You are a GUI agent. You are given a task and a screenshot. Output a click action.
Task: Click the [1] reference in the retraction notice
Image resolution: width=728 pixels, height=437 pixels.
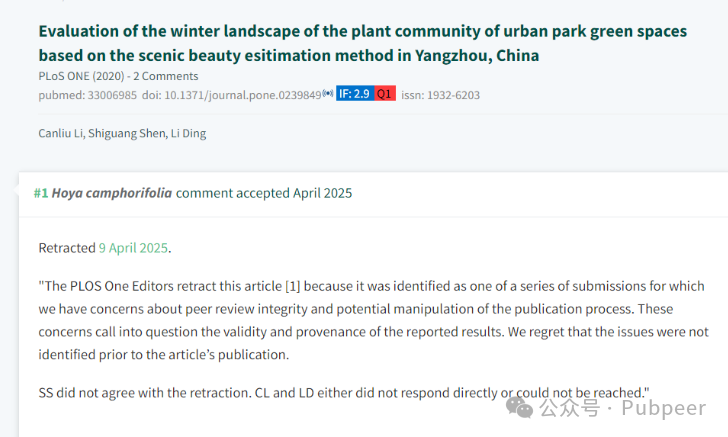(292, 286)
